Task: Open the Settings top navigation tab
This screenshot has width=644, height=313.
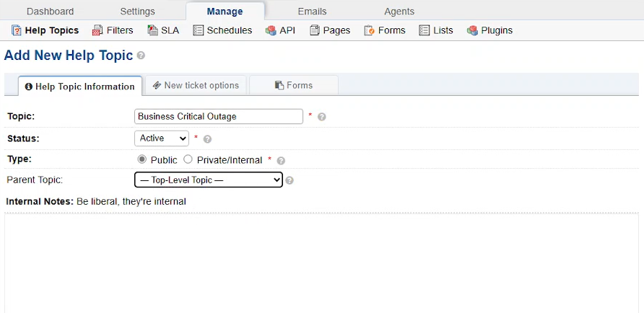Action: point(138,12)
